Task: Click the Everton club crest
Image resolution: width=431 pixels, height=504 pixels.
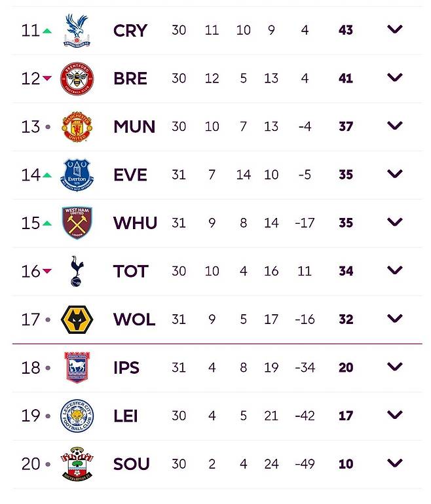Action: [x=77, y=175]
